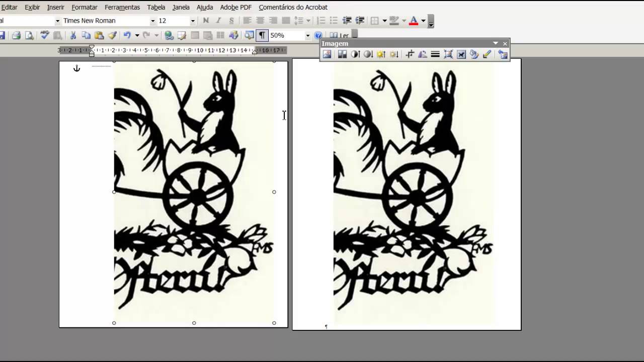Screen dimensions: 644x362
Task: Open the Format Picture dialog icon
Action: [x=474, y=54]
